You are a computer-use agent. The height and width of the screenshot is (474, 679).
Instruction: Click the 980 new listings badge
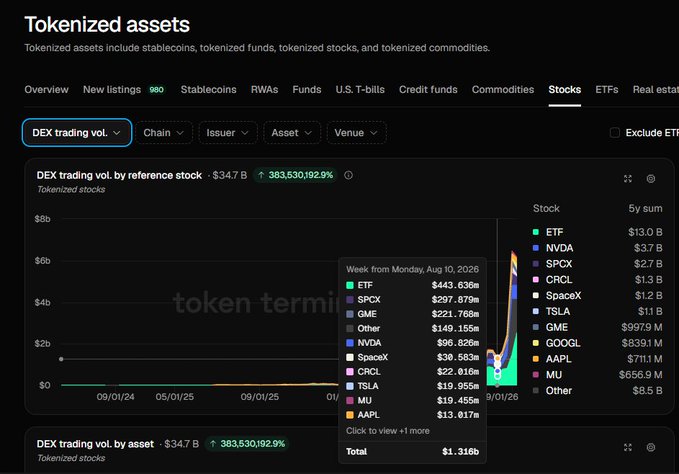[x=156, y=90]
